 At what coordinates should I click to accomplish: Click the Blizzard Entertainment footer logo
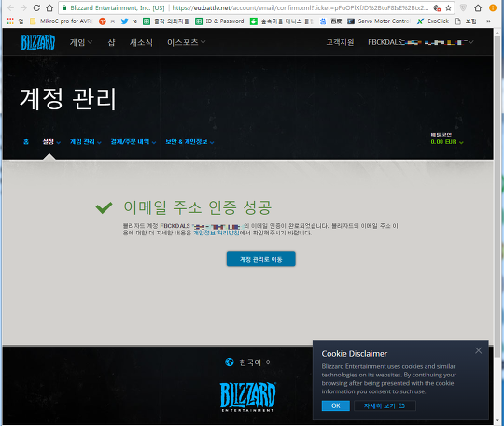(x=247, y=397)
